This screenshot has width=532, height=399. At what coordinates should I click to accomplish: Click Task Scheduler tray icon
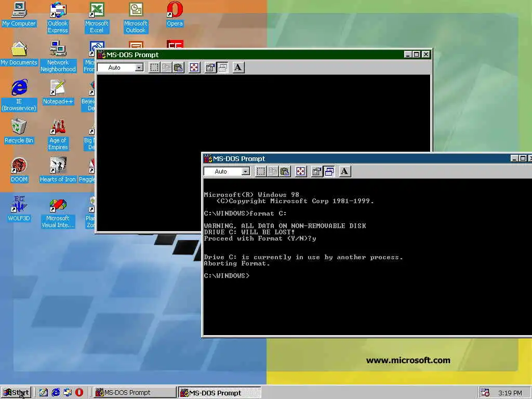[485, 393]
